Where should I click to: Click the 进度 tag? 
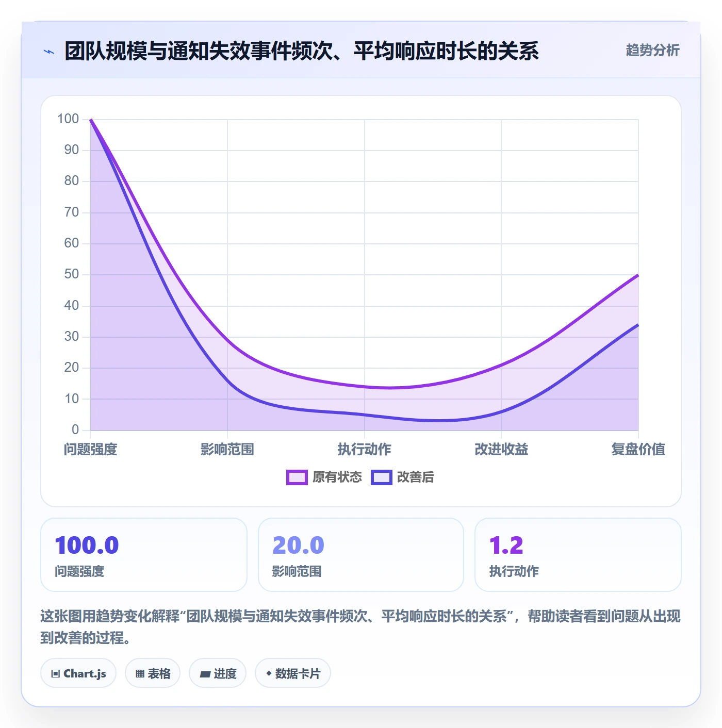click(x=218, y=673)
